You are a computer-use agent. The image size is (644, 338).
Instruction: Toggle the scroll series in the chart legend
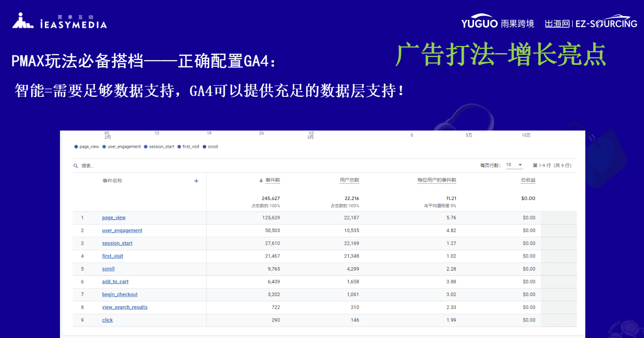[205, 147]
